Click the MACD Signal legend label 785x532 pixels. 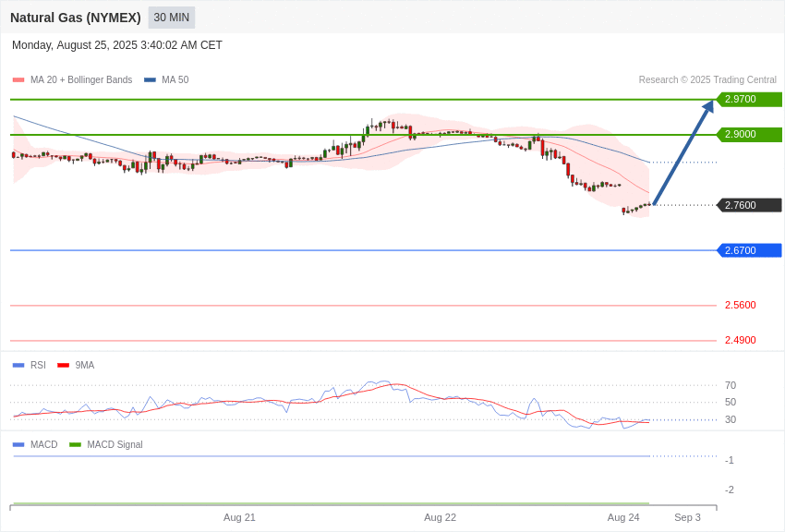point(115,444)
